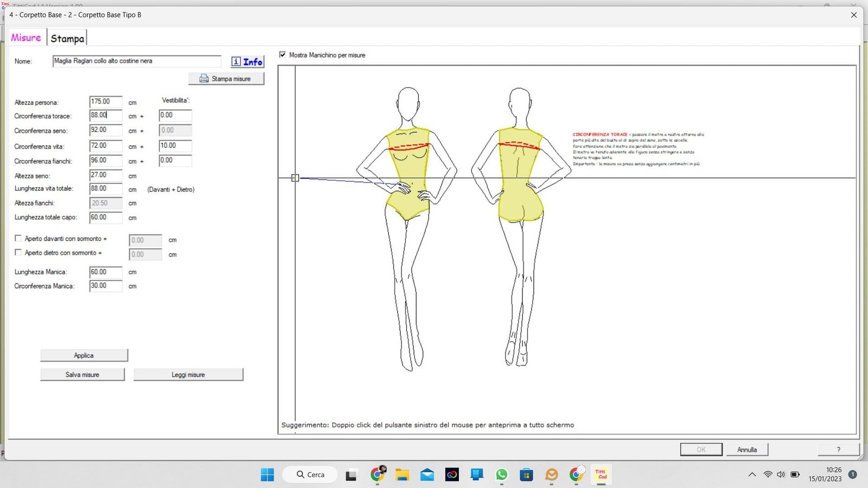This screenshot has width=868, height=488.
Task: Click the Applica button
Action: coord(84,355)
